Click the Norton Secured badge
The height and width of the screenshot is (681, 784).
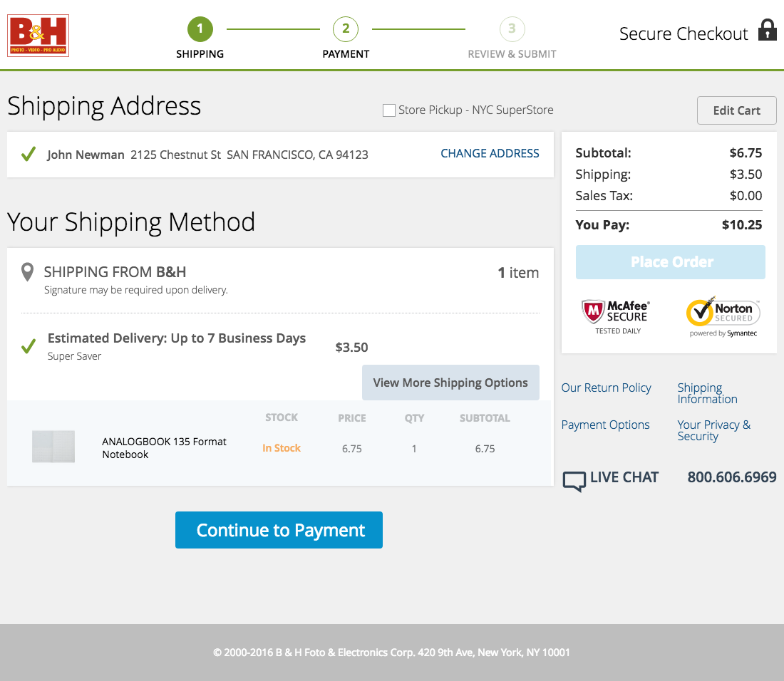(x=723, y=313)
